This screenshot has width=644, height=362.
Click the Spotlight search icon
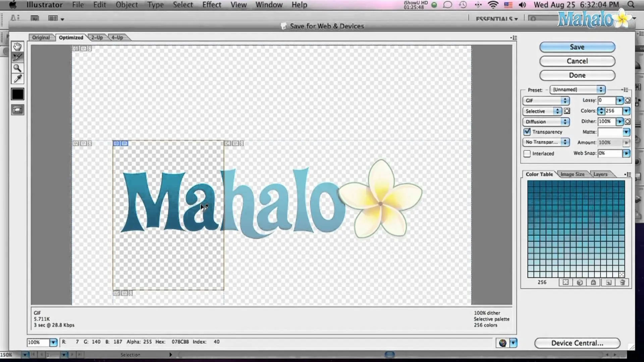pyautogui.click(x=631, y=5)
